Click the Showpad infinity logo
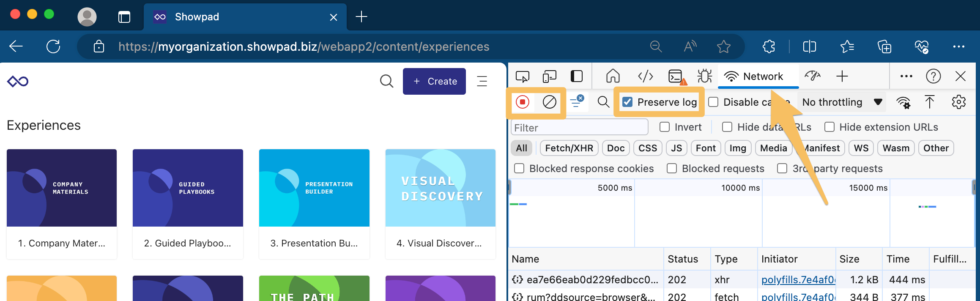980x301 pixels. [18, 81]
